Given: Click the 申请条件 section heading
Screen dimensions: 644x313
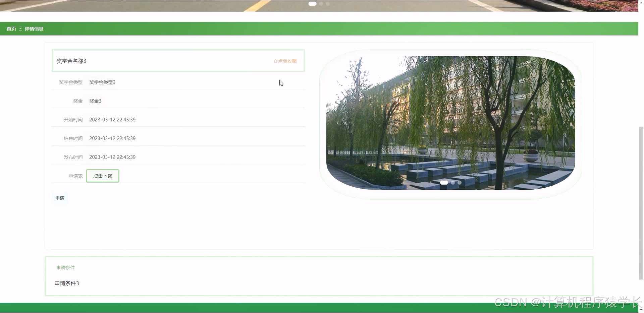Looking at the screenshot, I should coord(66,267).
